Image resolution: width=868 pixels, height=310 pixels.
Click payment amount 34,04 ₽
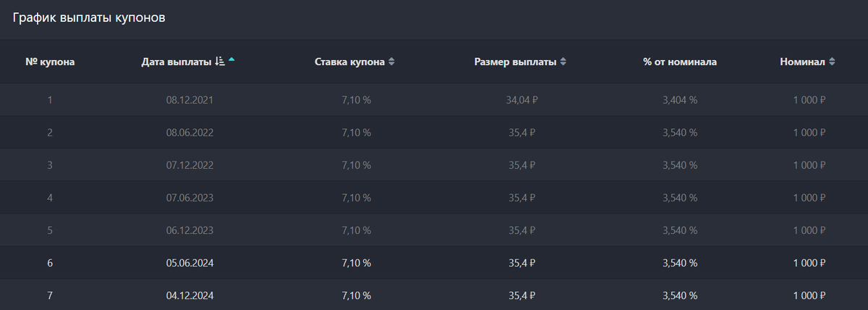point(522,100)
